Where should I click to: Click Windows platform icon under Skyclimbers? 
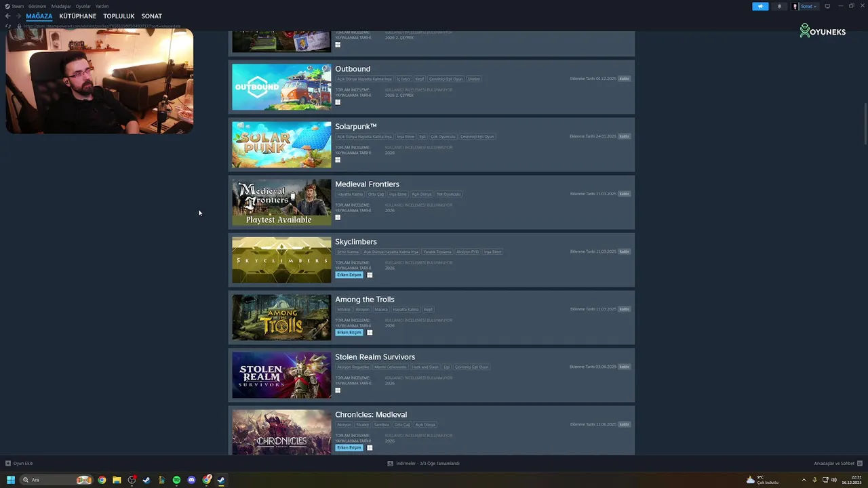[x=370, y=275]
